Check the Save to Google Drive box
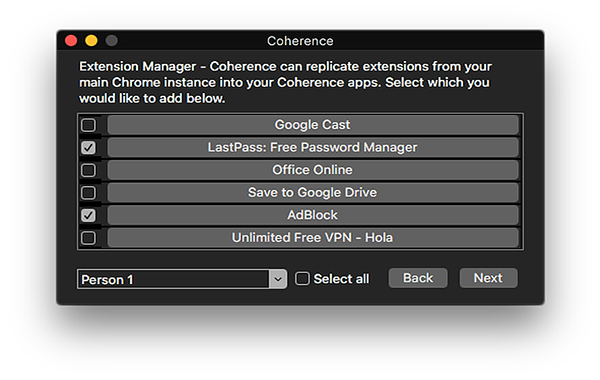This screenshot has width=600, height=380. coord(88,192)
